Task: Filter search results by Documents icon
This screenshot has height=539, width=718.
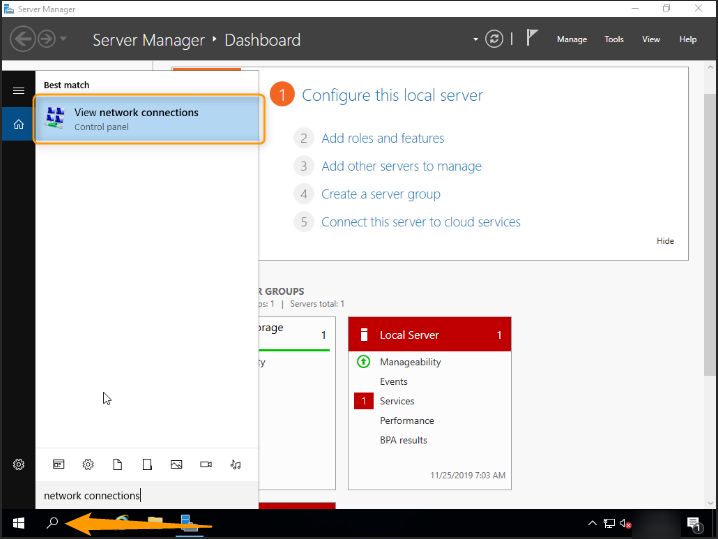Action: pos(117,465)
